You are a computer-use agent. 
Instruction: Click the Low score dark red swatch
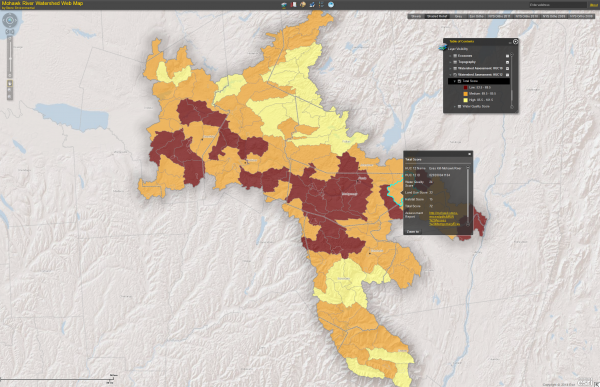[x=465, y=87]
